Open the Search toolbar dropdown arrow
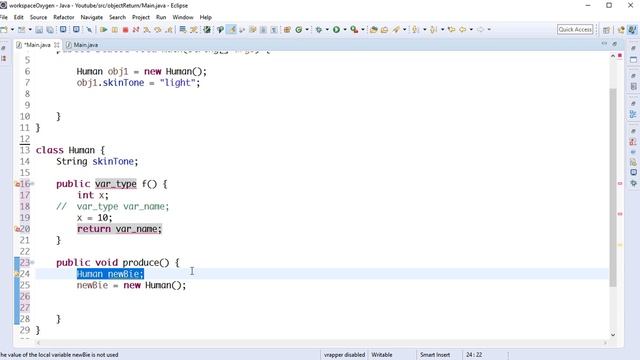Viewport: 640px width, 360px height. coord(404,29)
